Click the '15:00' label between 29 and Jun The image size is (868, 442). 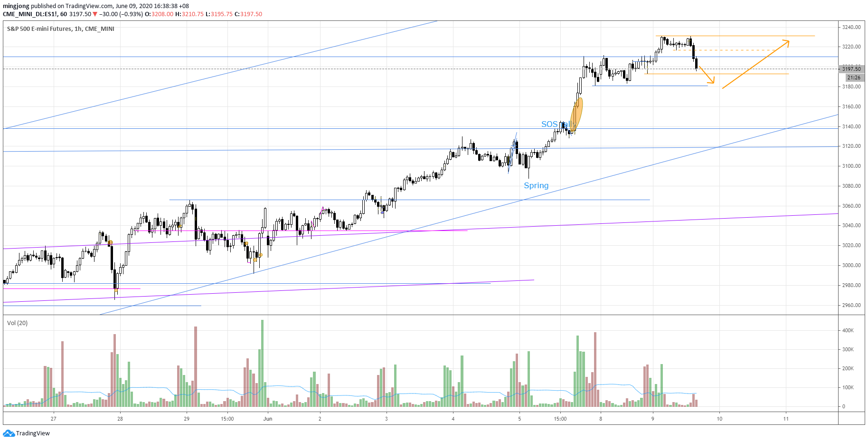coord(227,419)
